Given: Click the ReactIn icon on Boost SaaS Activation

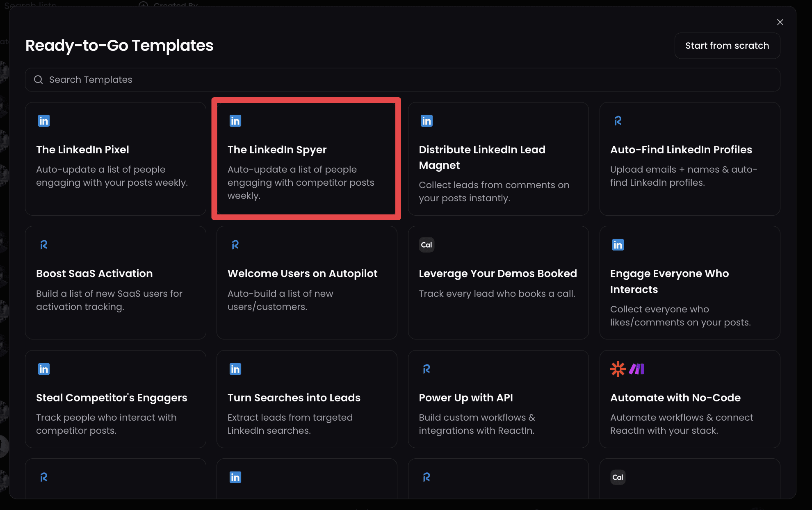Looking at the screenshot, I should pos(43,245).
